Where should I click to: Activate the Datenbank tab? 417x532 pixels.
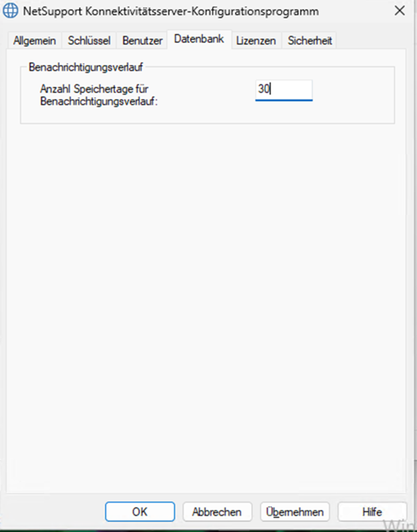[x=199, y=39]
